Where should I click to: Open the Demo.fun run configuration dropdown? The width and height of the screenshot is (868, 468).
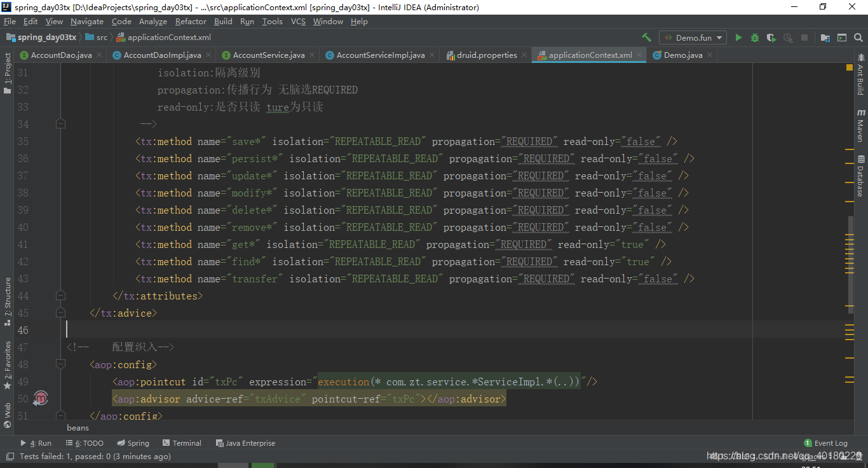[693, 38]
